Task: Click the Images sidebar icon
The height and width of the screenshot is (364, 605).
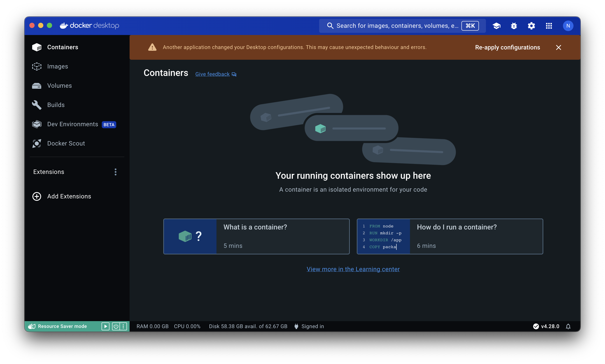Action: (x=37, y=66)
